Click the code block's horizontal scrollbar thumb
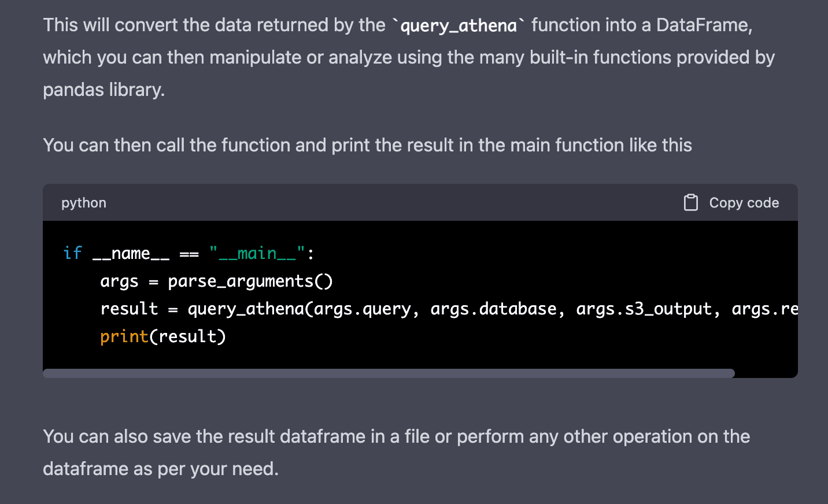This screenshot has width=828, height=504. [x=389, y=373]
